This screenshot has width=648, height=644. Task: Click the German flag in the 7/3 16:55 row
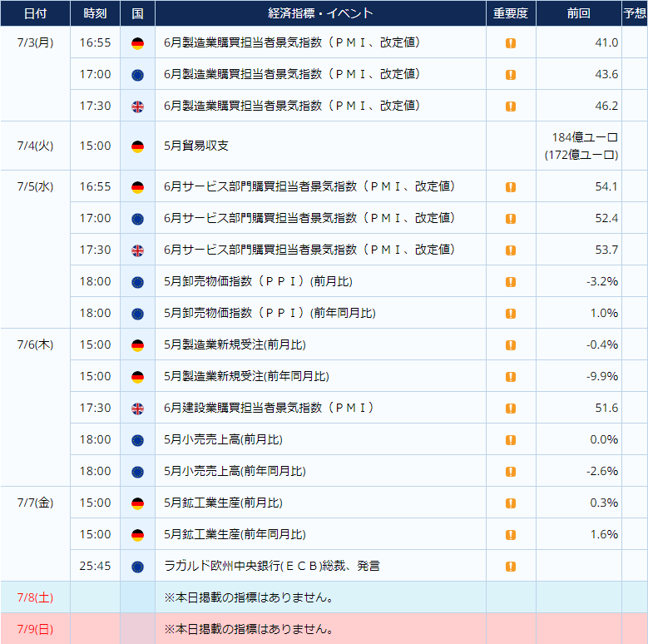(x=137, y=43)
